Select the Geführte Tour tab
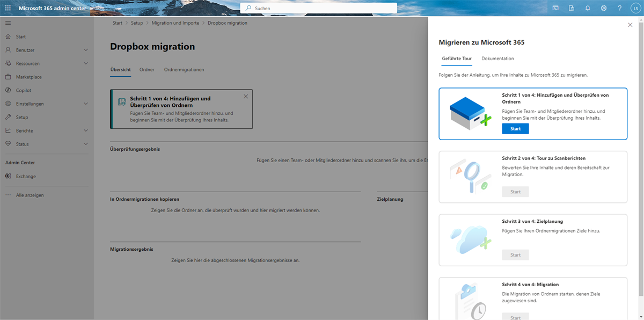 click(457, 59)
